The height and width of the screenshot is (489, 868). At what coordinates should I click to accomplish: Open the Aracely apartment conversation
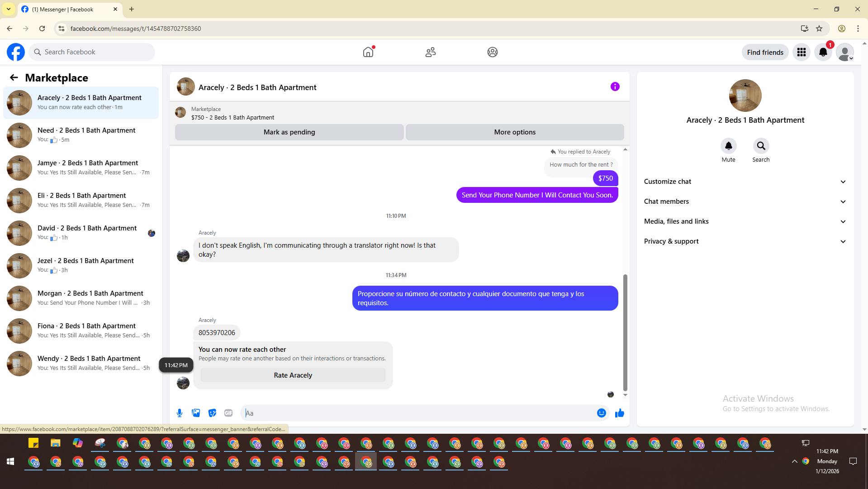click(81, 103)
